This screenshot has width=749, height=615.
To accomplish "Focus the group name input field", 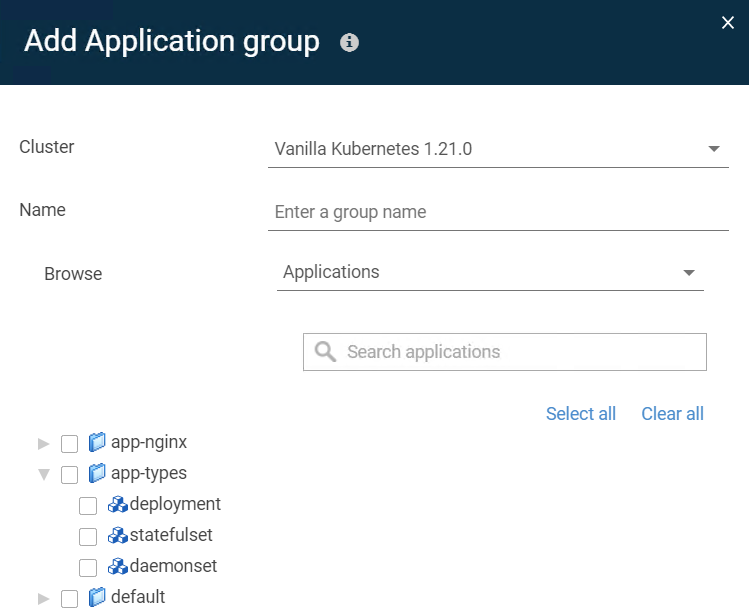I will 498,212.
